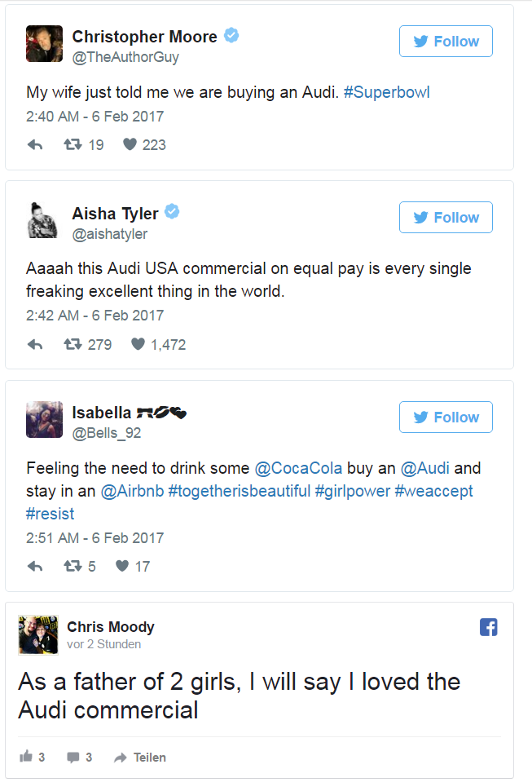Open the Facebook logo icon on Chris Moody's post
The image size is (532, 782).
489,627
